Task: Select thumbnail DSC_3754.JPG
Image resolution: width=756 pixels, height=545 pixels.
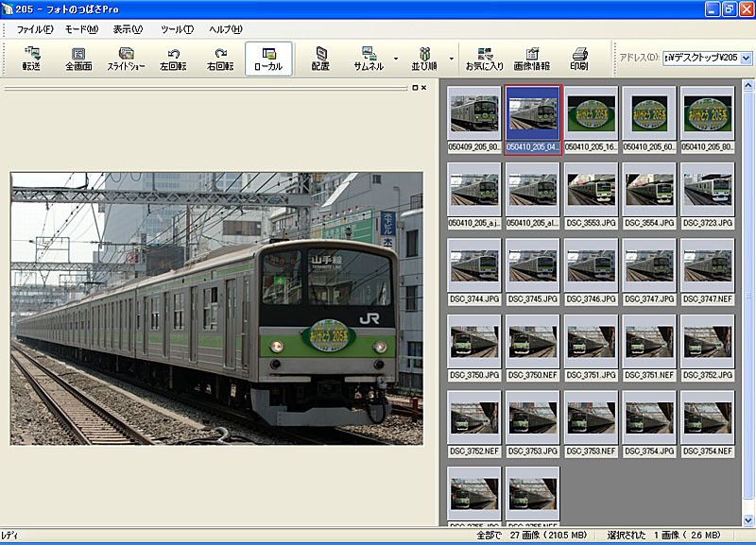Action: [649, 424]
